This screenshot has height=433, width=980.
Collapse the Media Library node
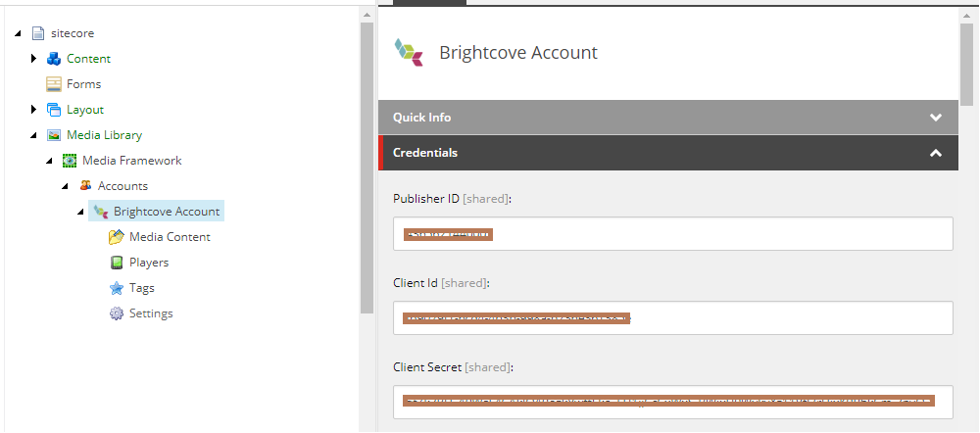pos(33,135)
